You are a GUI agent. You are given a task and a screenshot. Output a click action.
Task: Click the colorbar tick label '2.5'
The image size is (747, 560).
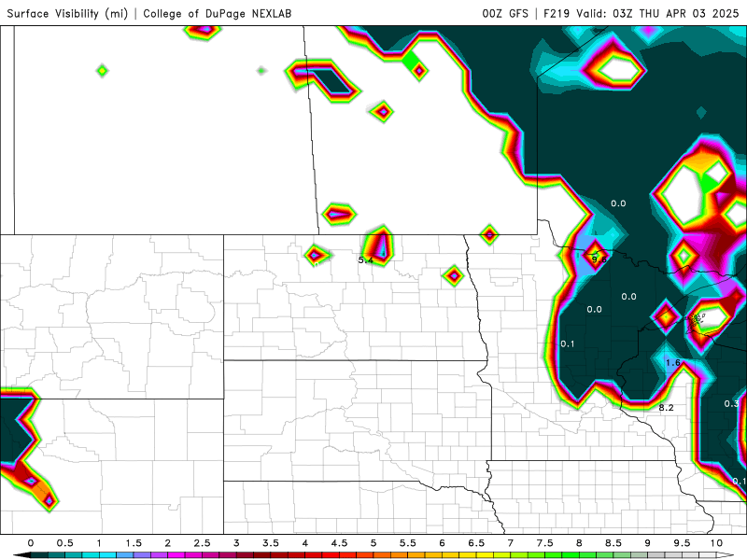pos(202,543)
